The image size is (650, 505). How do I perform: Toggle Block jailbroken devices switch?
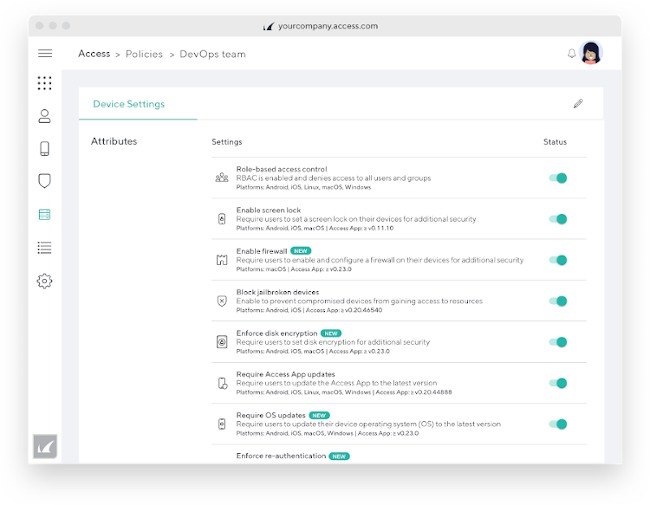coord(558,301)
